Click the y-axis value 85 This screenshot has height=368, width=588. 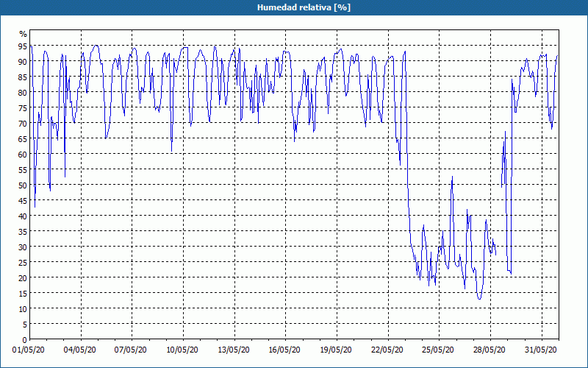tap(23, 77)
